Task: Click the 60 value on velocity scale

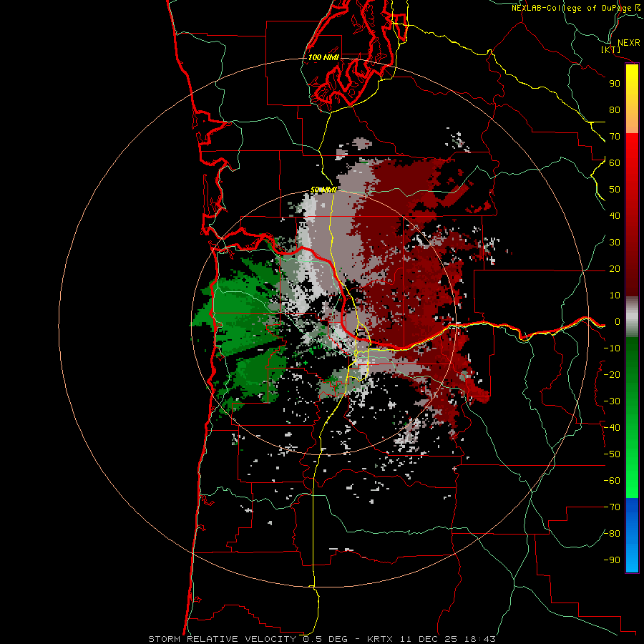Action: (615, 163)
